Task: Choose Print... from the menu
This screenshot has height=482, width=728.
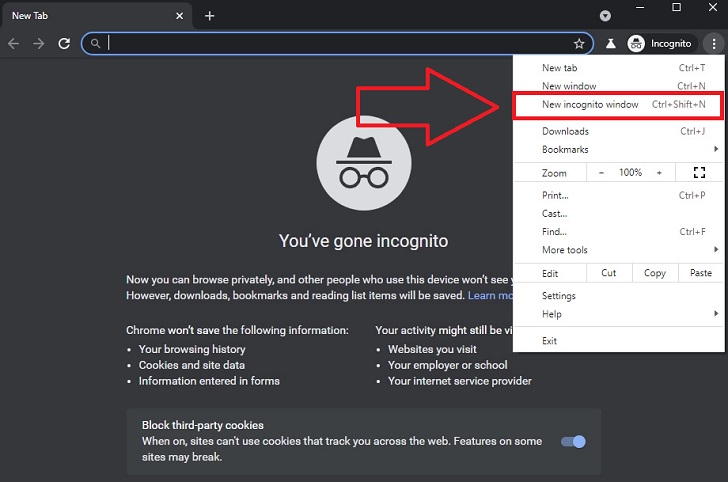Action: (618, 195)
